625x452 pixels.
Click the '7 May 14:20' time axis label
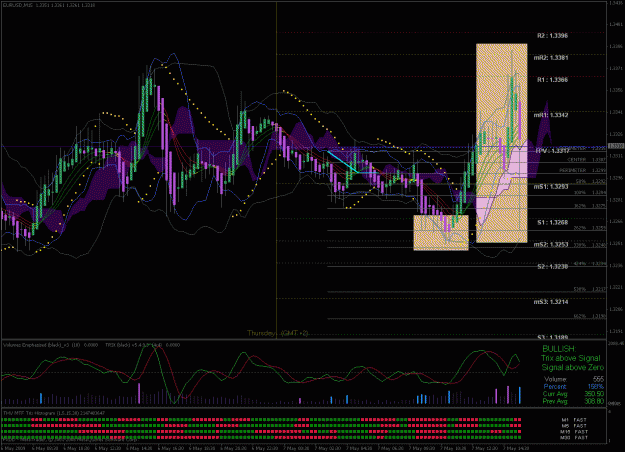pos(516,448)
